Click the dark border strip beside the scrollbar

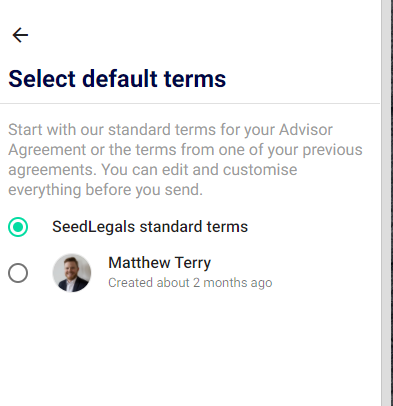pos(392,203)
